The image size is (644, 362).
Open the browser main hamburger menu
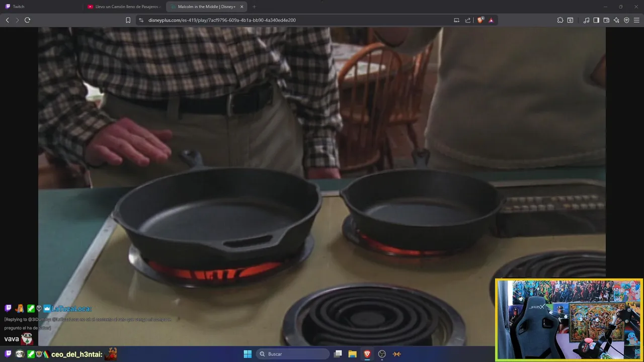click(636, 20)
